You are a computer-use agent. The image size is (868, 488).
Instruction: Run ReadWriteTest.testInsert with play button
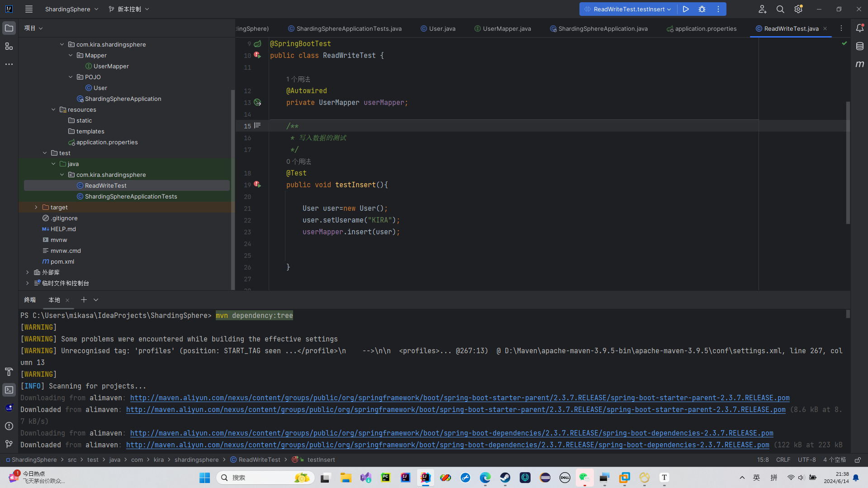click(686, 9)
